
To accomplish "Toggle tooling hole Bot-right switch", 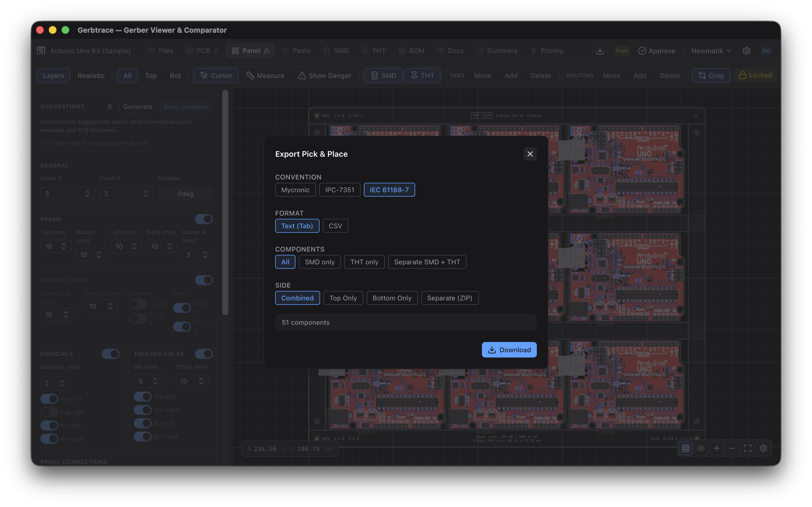I will 143,437.
